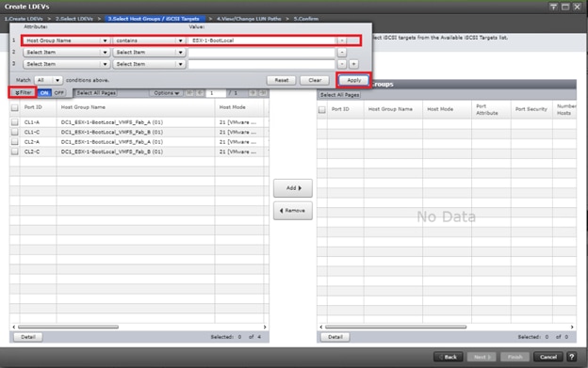Remove filter condition row 3 with minus button

pos(342,64)
